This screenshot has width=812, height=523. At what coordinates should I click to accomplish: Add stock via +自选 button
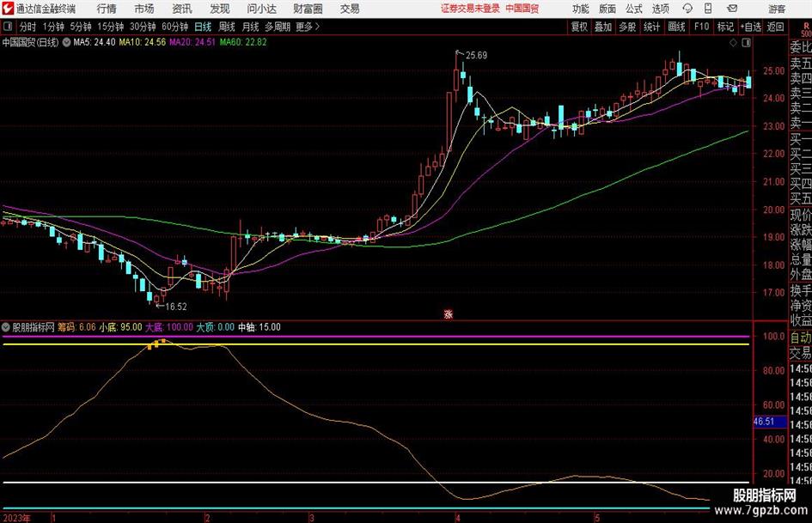(750, 27)
